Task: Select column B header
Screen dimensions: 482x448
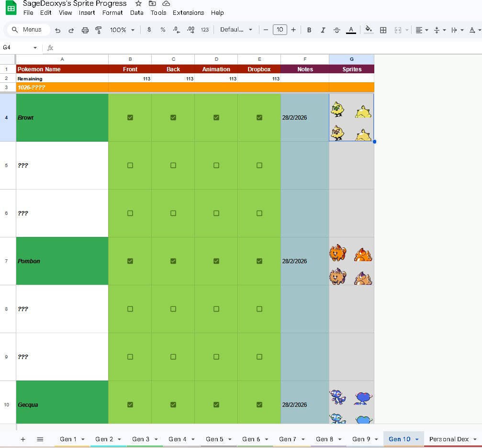Action: pos(130,59)
